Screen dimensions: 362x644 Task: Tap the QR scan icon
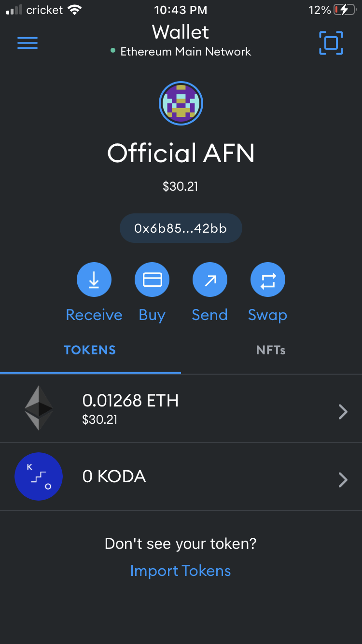(331, 43)
